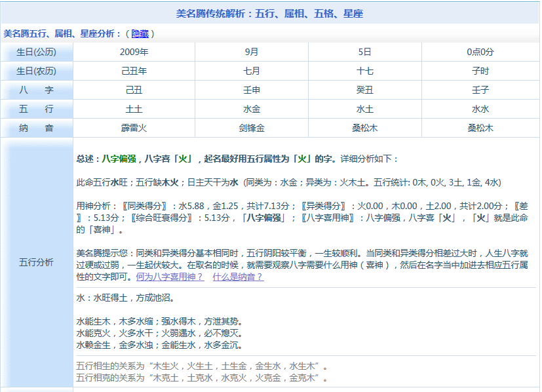This screenshot has width=542, height=392.
Task: Click the 水金 five-elements cell
Action: [252, 109]
